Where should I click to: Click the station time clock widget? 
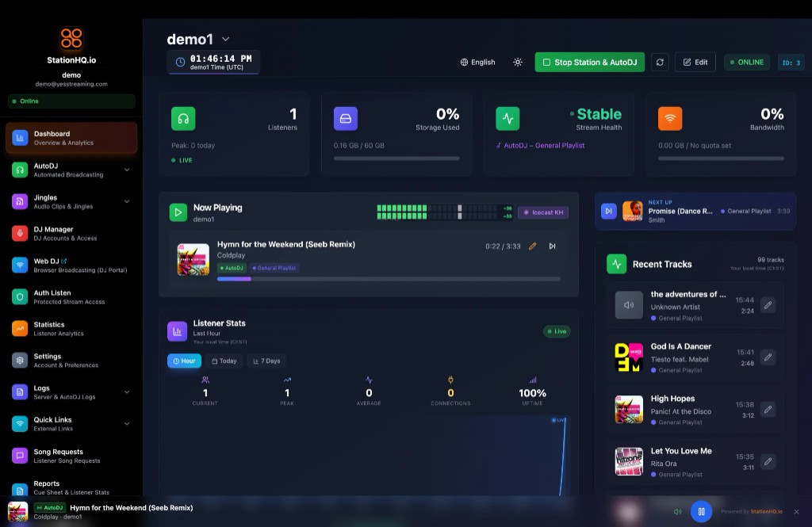[213, 62]
